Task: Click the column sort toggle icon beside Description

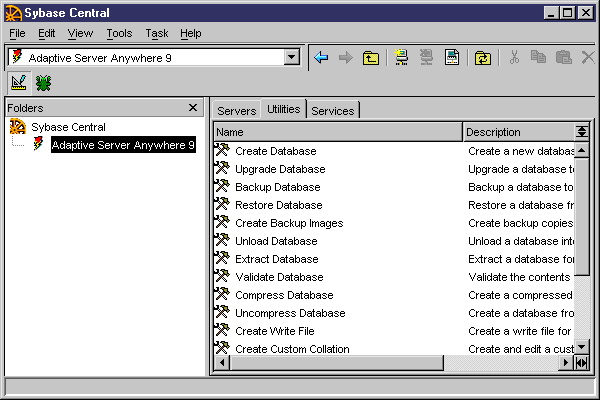Action: click(x=582, y=132)
